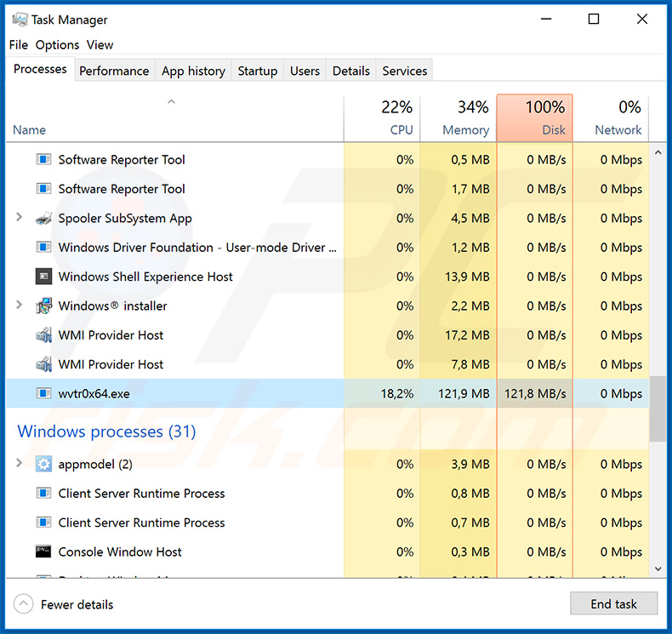
Task: Click the Windows installer package icon
Action: pos(43,306)
